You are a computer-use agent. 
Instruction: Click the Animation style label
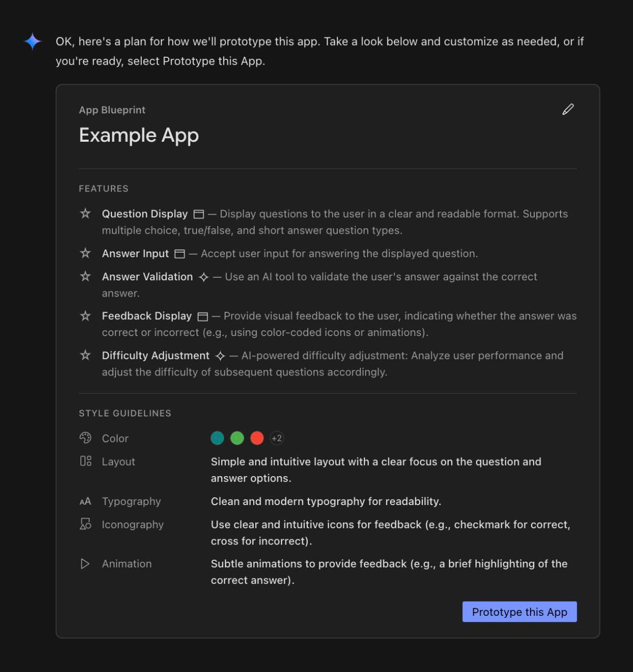click(127, 564)
